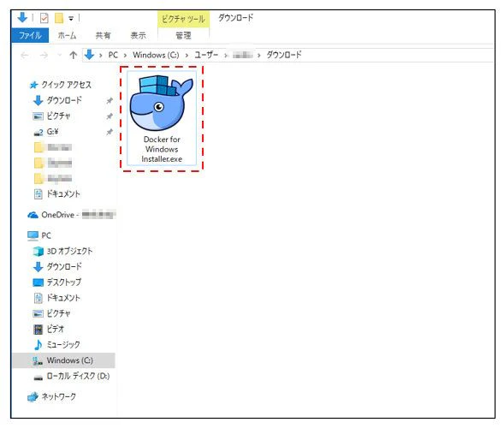This screenshot has height=428, width=504.
Task: Open the G:¥ drive shortcut
Action: click(x=52, y=132)
